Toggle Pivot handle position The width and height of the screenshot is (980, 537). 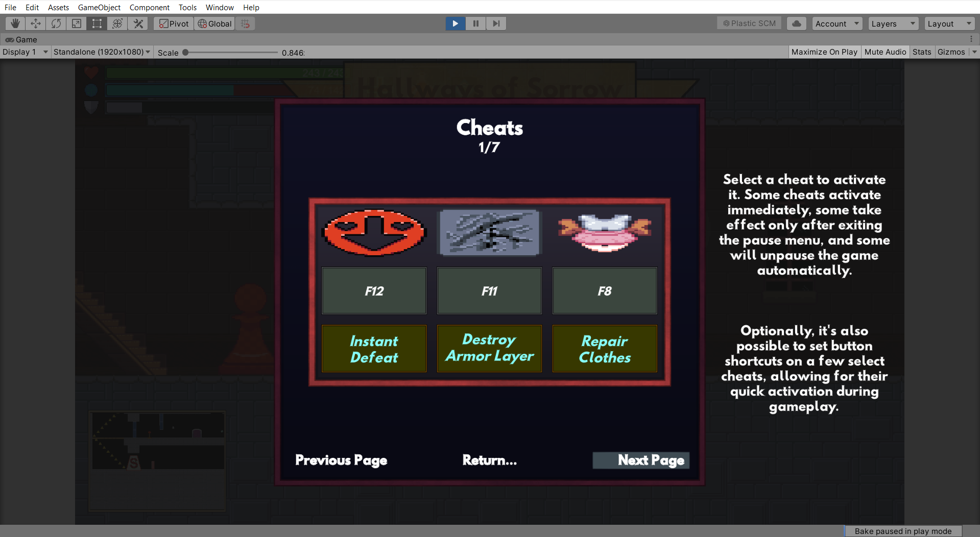coord(174,23)
